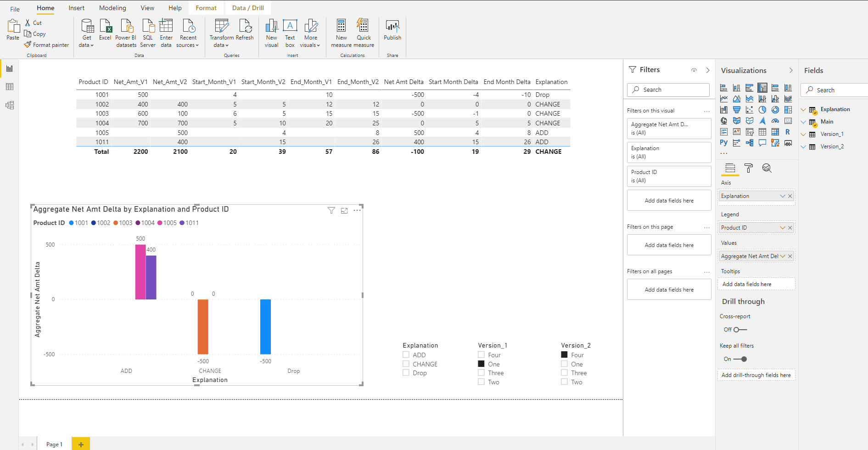
Task: Click New measure in Calculations group
Action: click(341, 33)
